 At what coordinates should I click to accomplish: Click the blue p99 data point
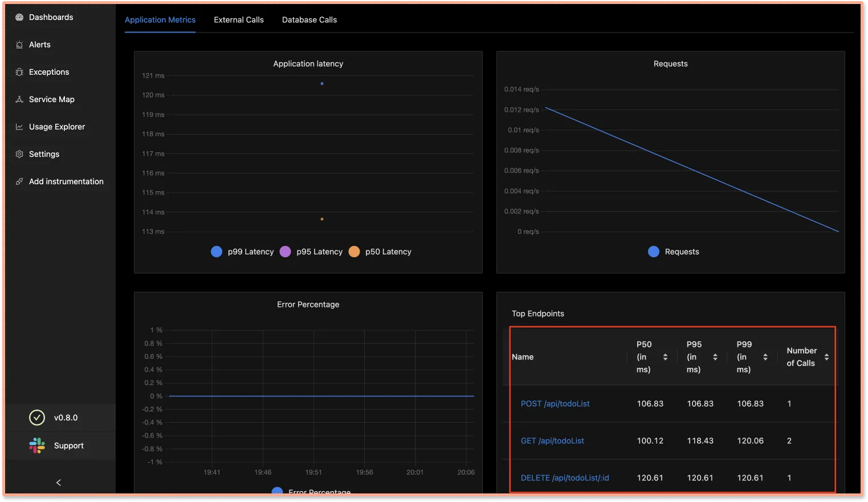coord(322,84)
